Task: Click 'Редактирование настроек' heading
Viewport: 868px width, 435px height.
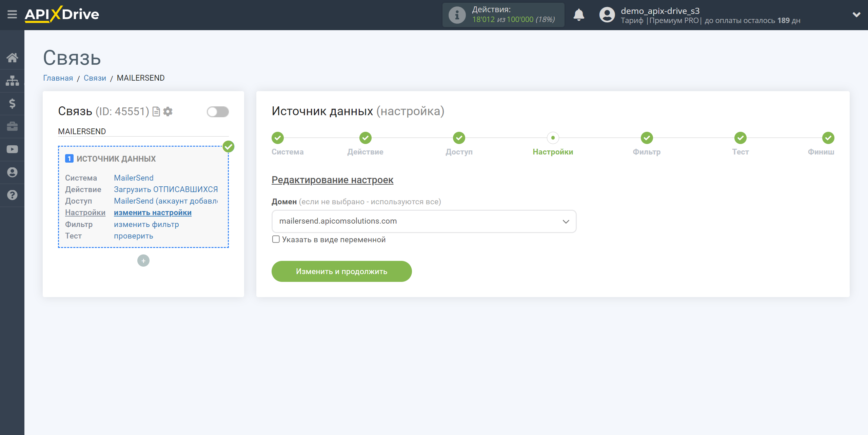Action: point(332,180)
